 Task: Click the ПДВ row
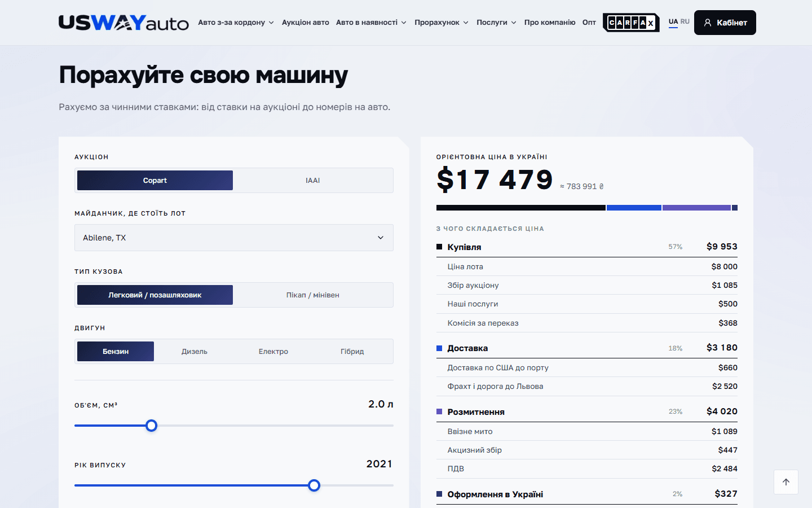pos(587,468)
